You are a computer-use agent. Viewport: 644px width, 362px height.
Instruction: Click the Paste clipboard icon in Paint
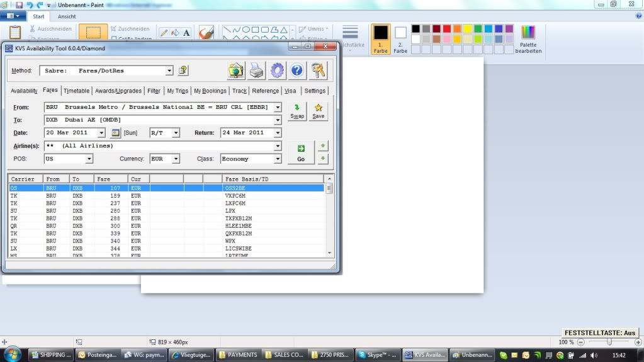coord(15,32)
